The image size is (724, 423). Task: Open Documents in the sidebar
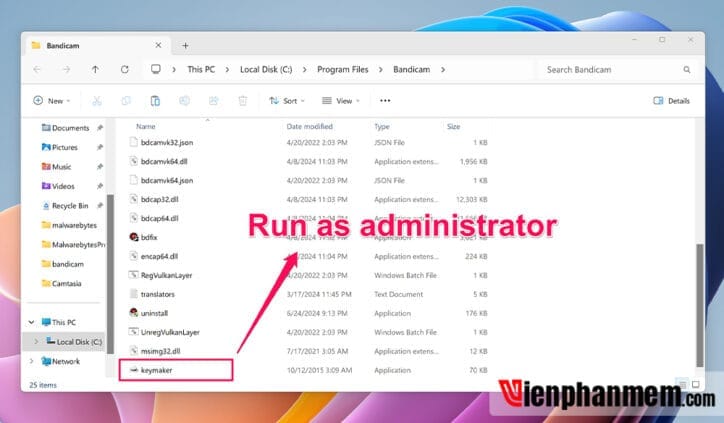pyautogui.click(x=70, y=128)
